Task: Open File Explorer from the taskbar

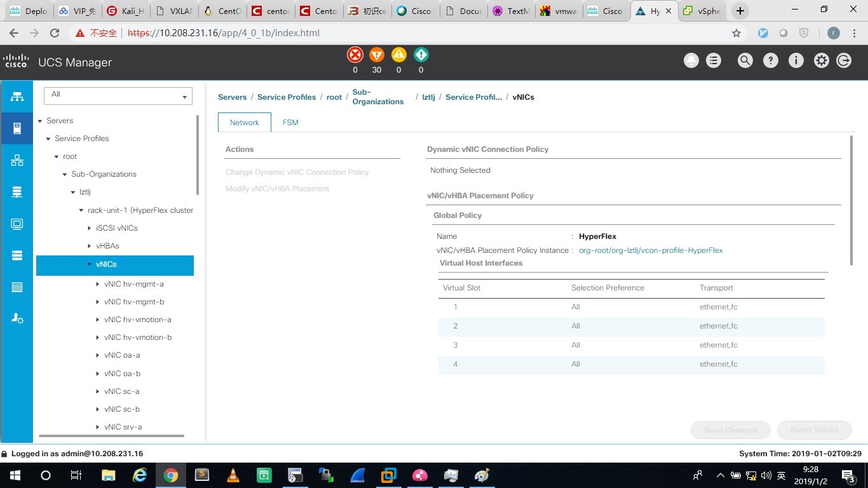Action: (x=109, y=475)
